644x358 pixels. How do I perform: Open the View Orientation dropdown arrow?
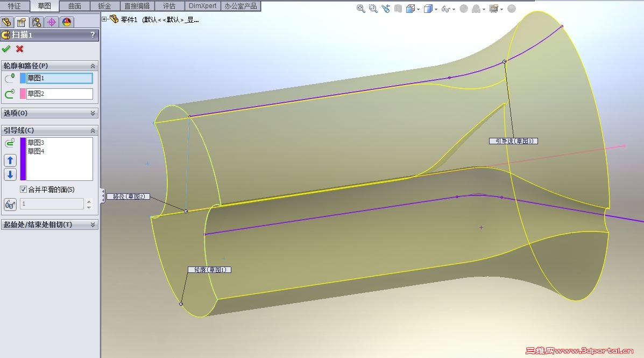[x=418, y=10]
